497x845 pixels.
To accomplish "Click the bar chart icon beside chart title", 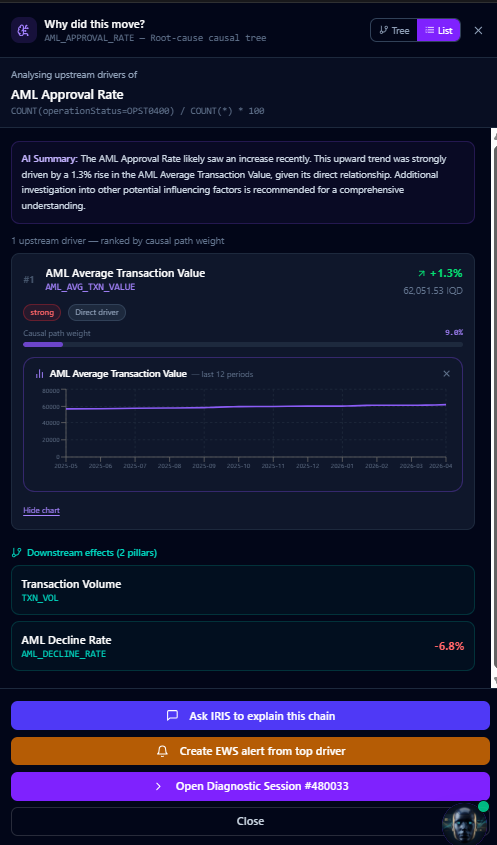I will tap(39, 373).
